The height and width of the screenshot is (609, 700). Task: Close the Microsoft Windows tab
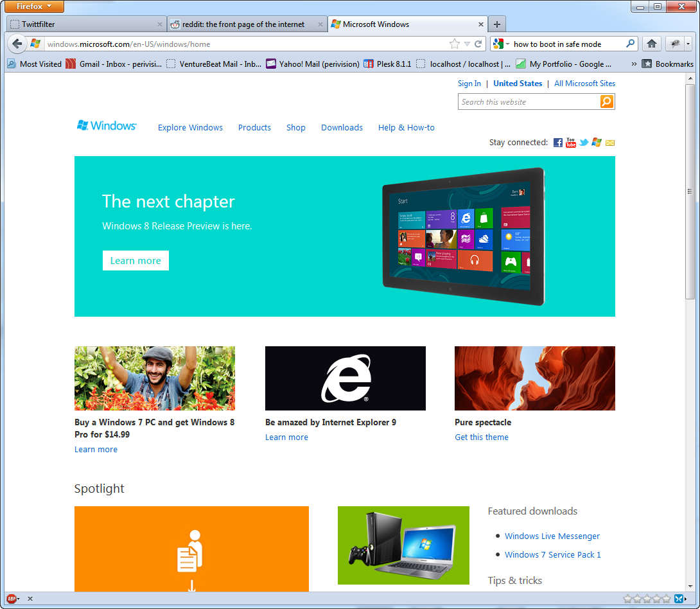click(x=481, y=24)
